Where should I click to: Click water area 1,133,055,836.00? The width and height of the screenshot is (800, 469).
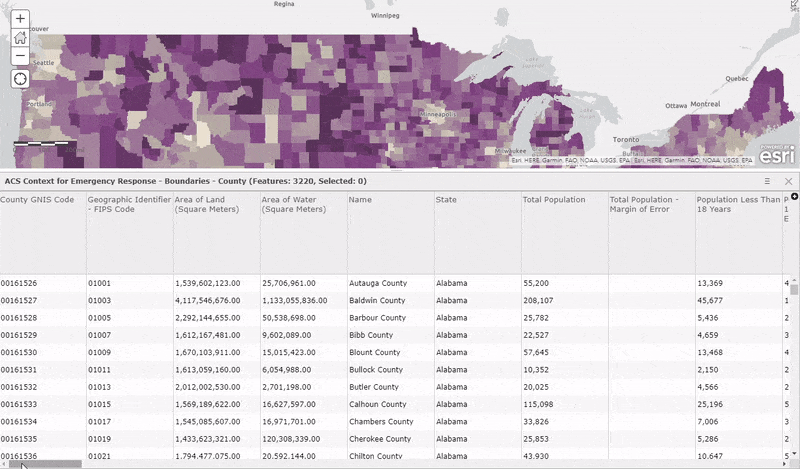(x=295, y=301)
